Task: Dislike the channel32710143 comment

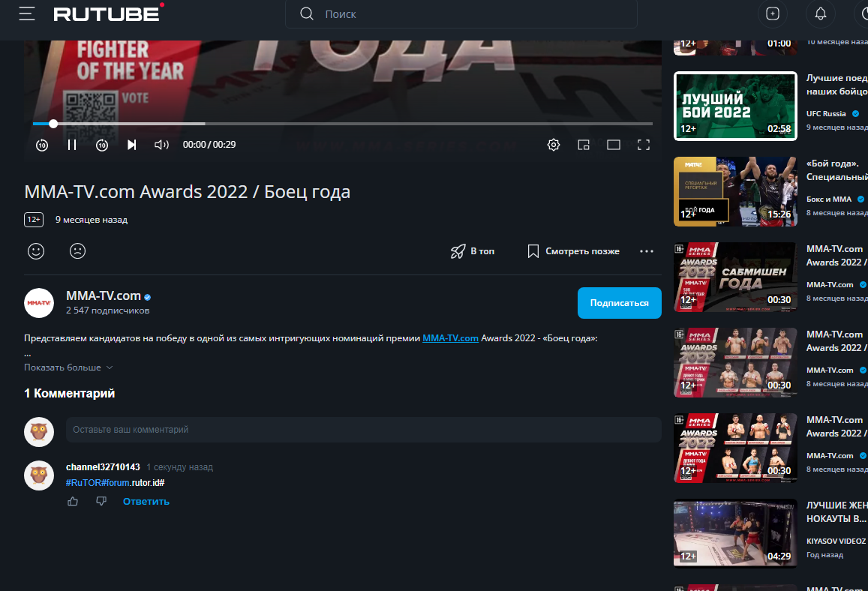Action: click(101, 501)
